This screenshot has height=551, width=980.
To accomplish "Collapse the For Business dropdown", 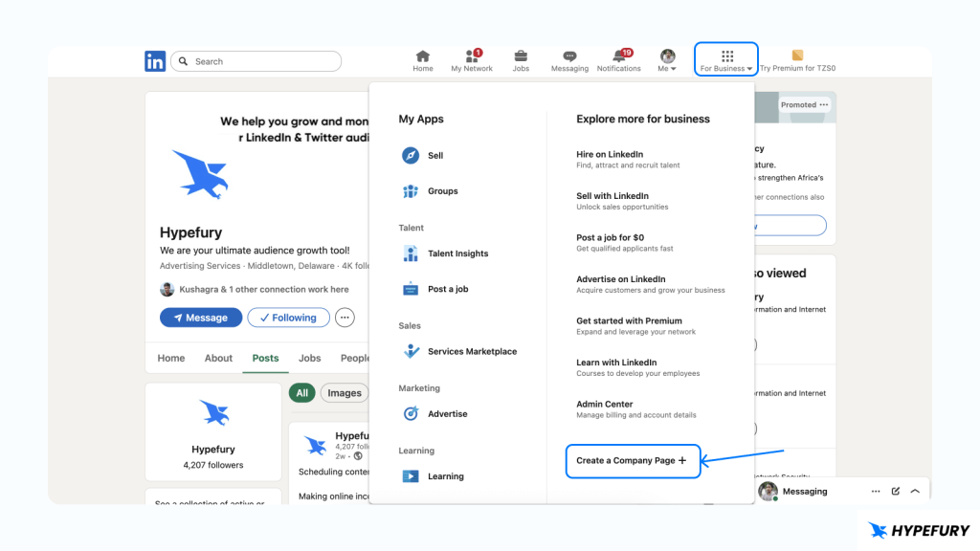I will pyautogui.click(x=726, y=60).
